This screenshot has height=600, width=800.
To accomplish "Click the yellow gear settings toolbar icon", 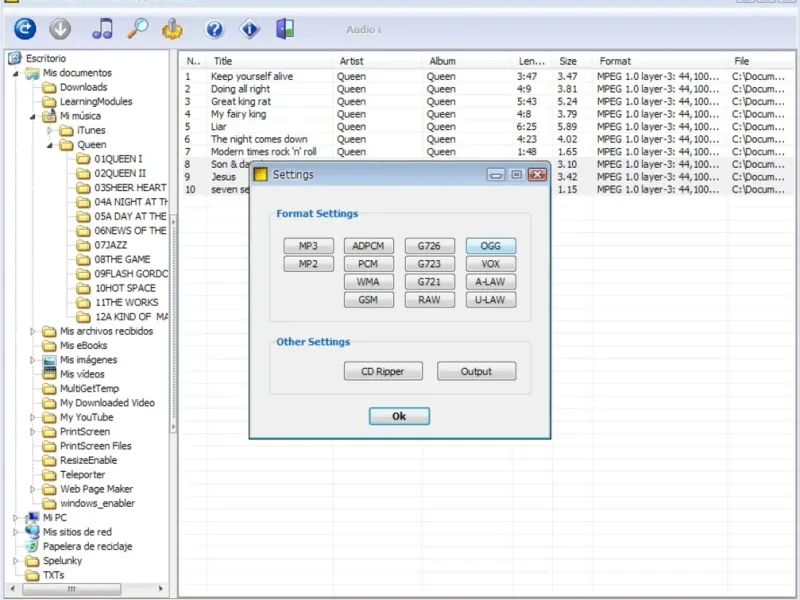I will point(172,29).
